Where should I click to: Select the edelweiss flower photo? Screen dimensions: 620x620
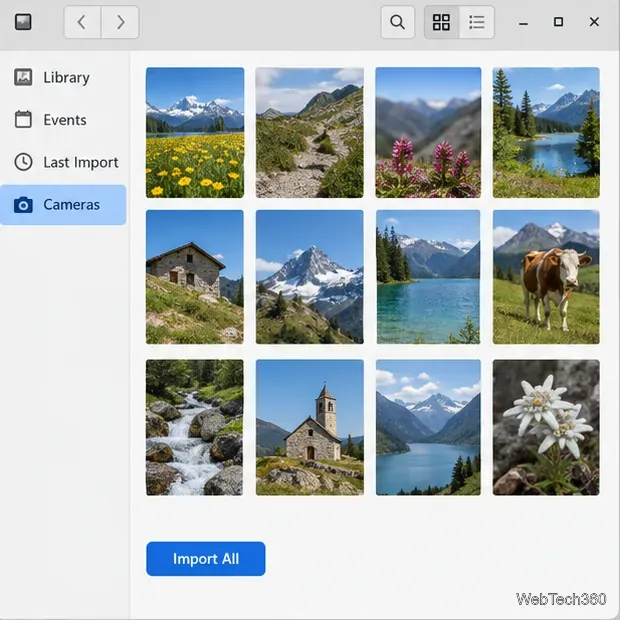pyautogui.click(x=546, y=427)
